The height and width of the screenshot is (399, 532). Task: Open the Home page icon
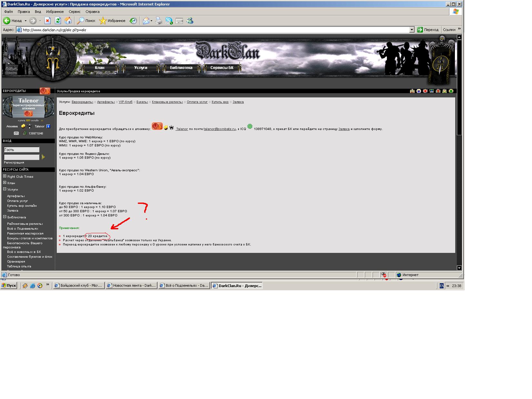tap(68, 21)
